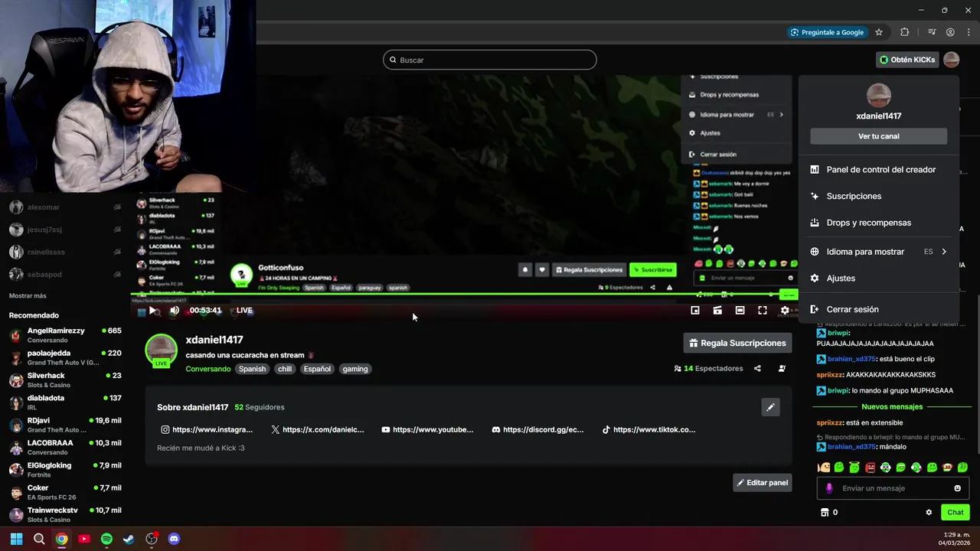
Task: Enter fullscreen mode in the player
Action: click(763, 310)
